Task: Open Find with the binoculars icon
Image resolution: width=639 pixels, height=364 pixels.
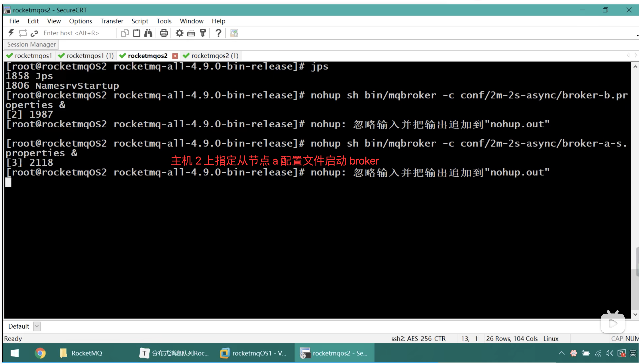Action: click(148, 33)
